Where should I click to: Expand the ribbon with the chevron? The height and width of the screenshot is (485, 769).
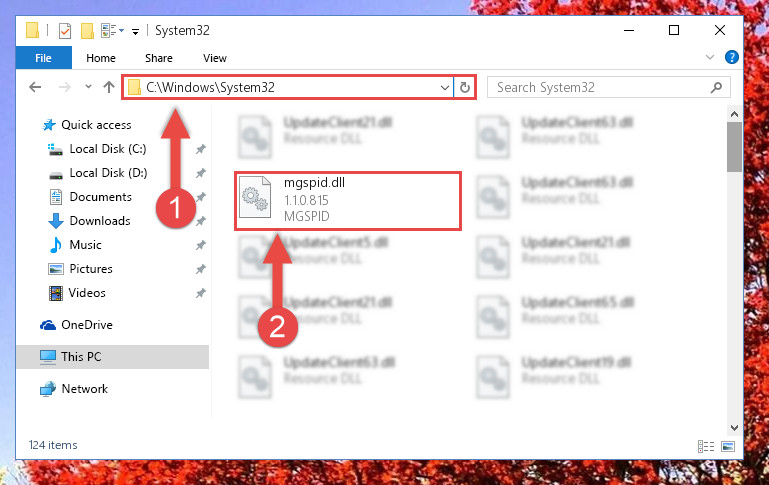click(x=709, y=57)
